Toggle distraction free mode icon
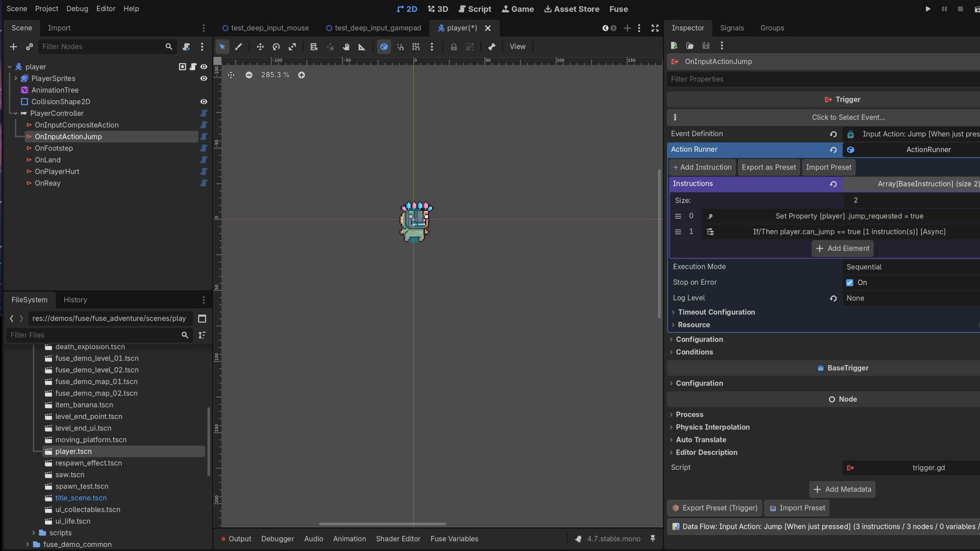Image resolution: width=980 pixels, height=551 pixels. coord(655,28)
